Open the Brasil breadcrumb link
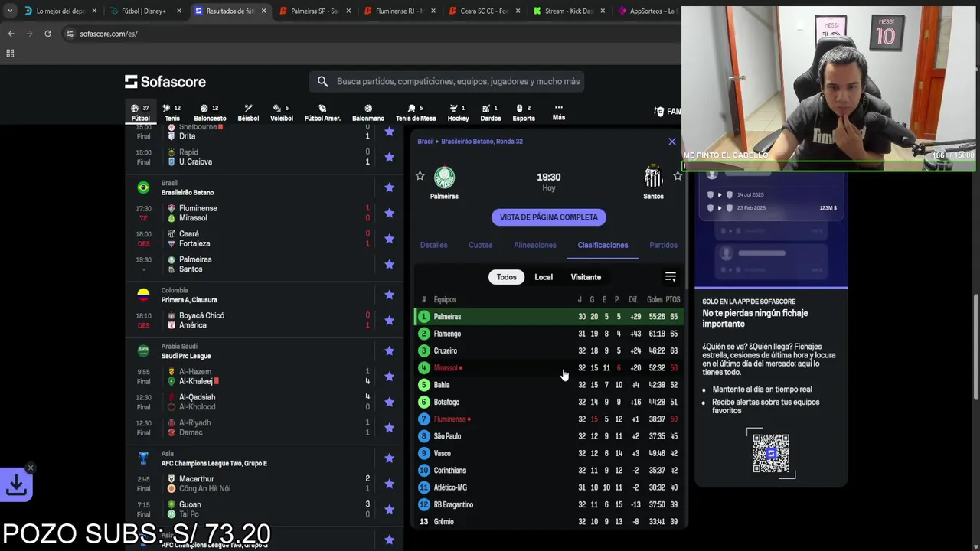Viewport: 980px width, 551px height. (x=425, y=142)
